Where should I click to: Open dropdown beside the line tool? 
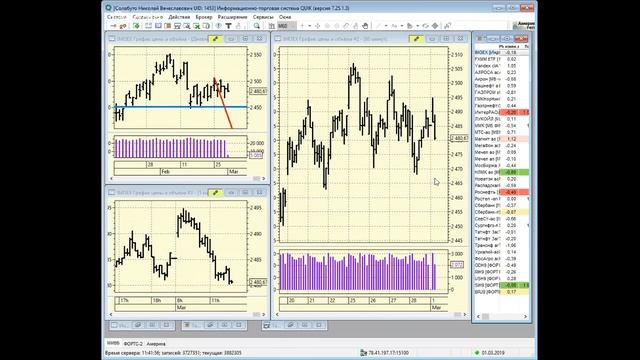(x=386, y=26)
